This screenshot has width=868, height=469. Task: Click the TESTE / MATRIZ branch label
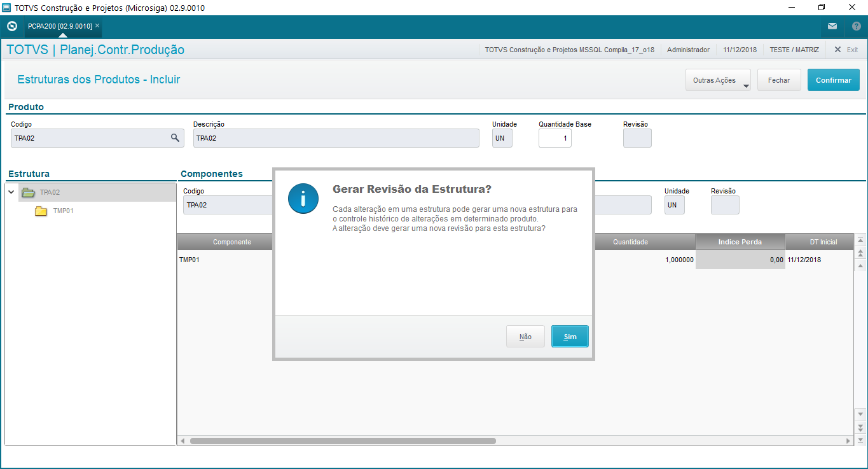pyautogui.click(x=794, y=50)
